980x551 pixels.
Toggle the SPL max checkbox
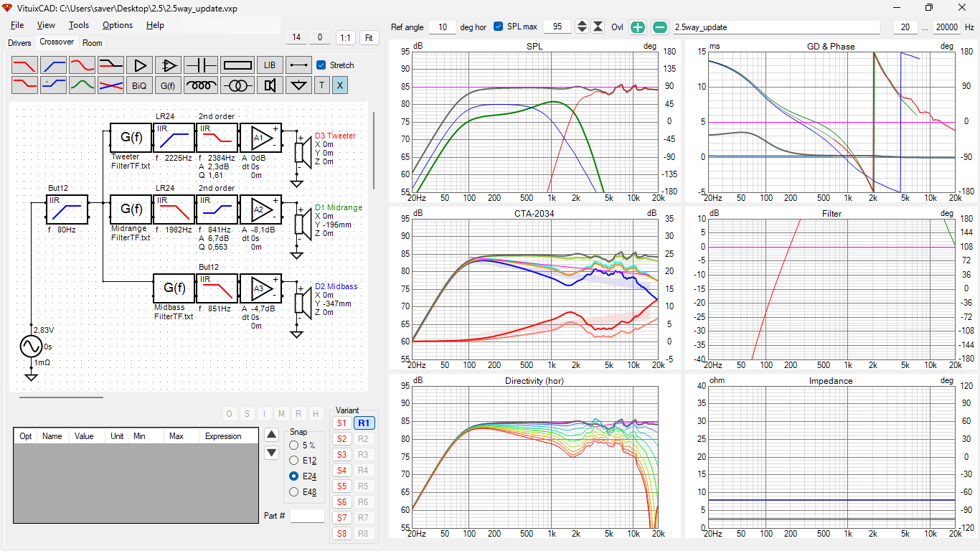[x=499, y=27]
